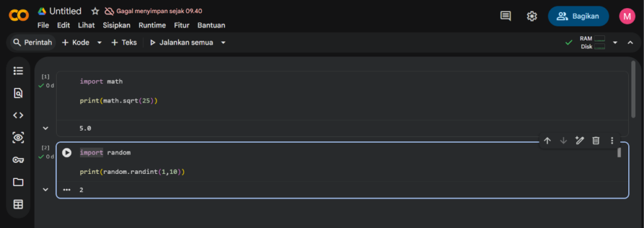Move the selected cell up
Viewport: 644px width, 228px height.
pyautogui.click(x=547, y=141)
